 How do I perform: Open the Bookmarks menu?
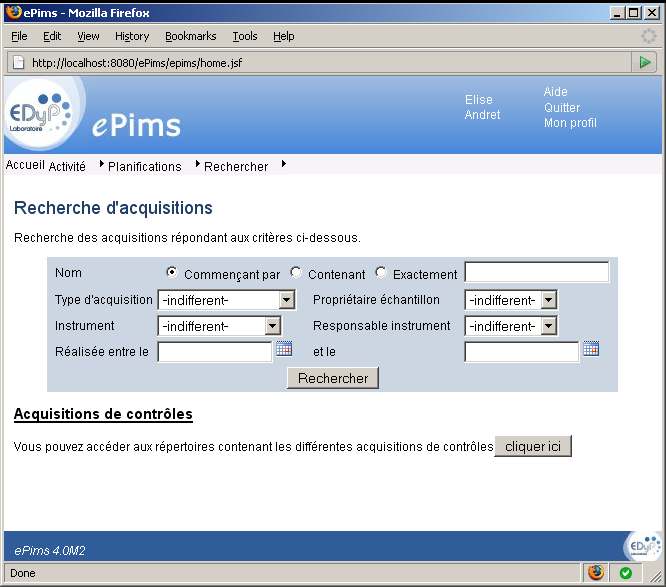[190, 36]
